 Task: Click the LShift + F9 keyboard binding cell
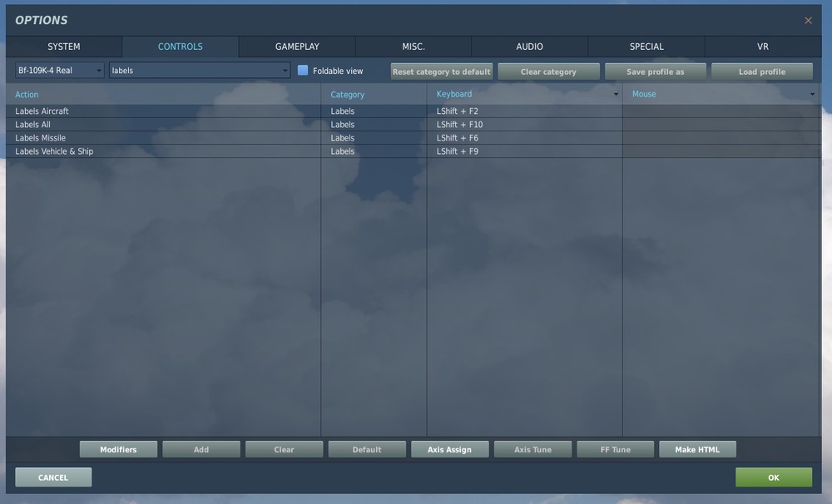click(x=524, y=151)
